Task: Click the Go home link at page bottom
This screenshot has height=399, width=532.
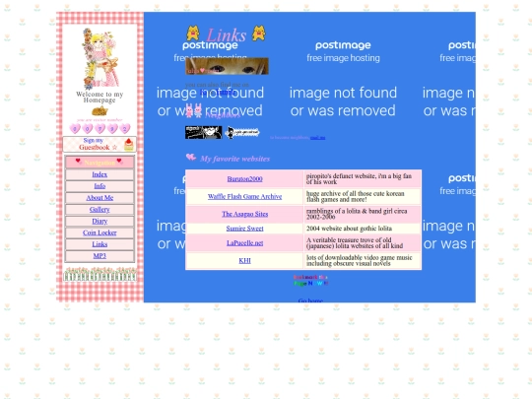Action: tap(310, 300)
